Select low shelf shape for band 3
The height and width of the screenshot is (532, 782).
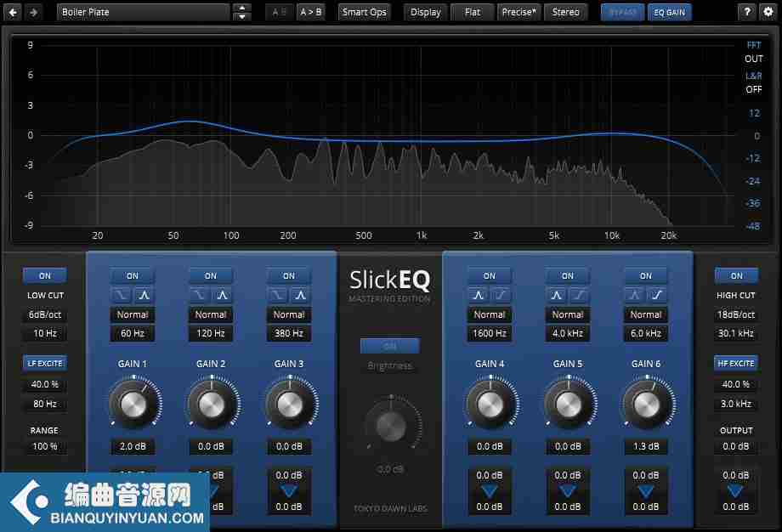pyautogui.click(x=278, y=295)
